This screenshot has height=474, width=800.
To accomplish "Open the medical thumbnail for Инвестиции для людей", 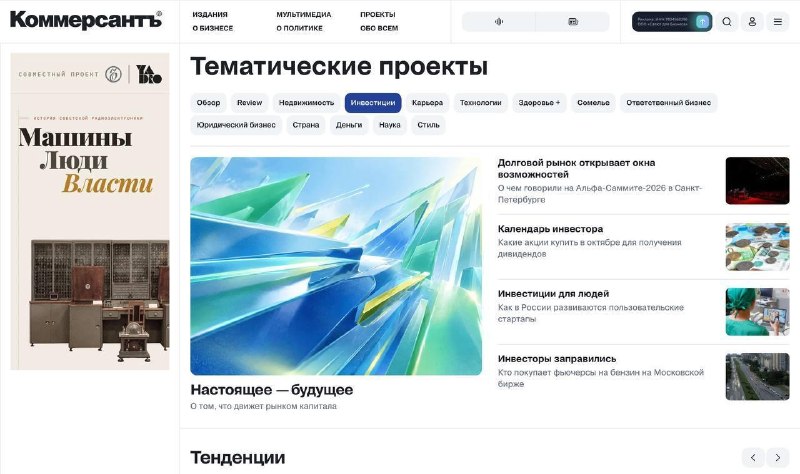I will tap(757, 311).
